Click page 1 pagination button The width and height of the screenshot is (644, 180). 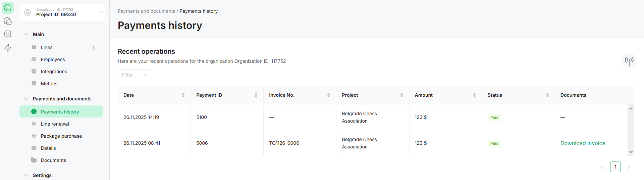[x=615, y=167]
